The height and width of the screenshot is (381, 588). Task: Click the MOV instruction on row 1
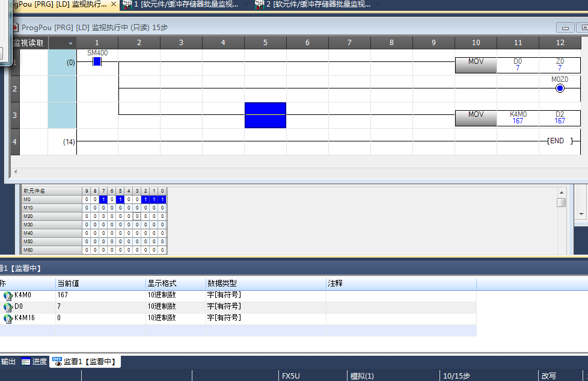[x=476, y=64]
